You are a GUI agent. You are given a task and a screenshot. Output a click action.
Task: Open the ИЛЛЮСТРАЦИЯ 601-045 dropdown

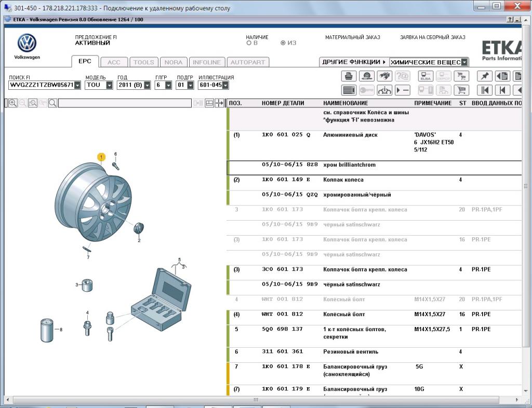click(x=225, y=85)
